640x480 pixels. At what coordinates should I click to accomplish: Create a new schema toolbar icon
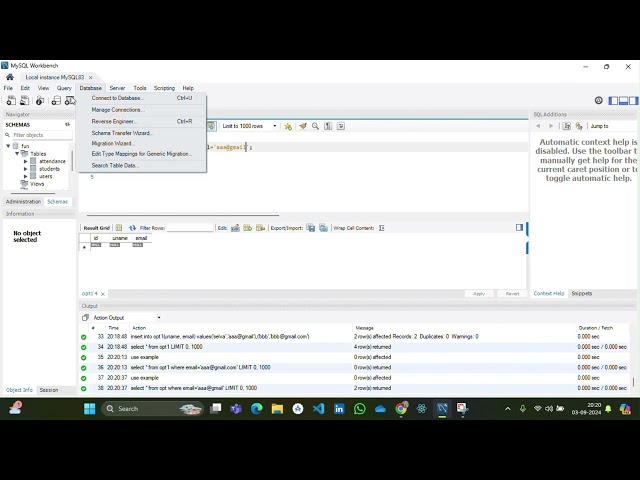tap(56, 100)
